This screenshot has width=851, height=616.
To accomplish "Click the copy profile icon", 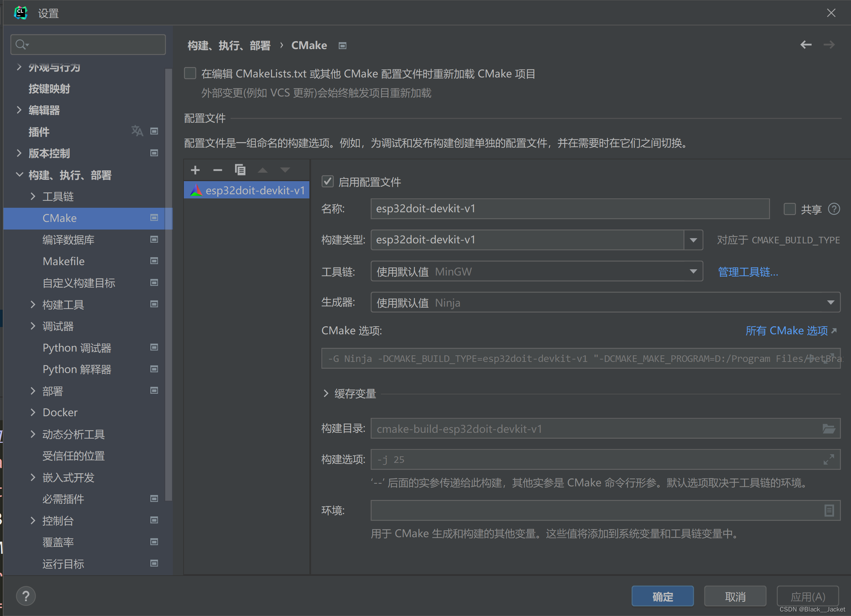I will pos(240,170).
